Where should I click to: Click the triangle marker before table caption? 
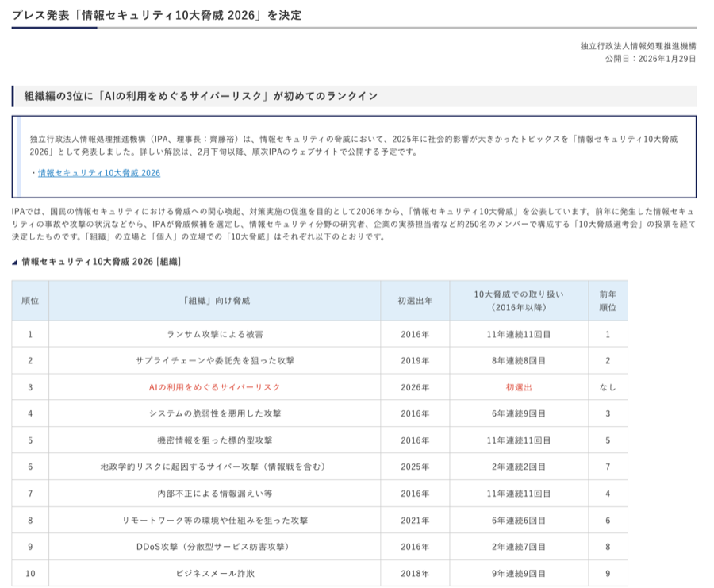[14, 263]
